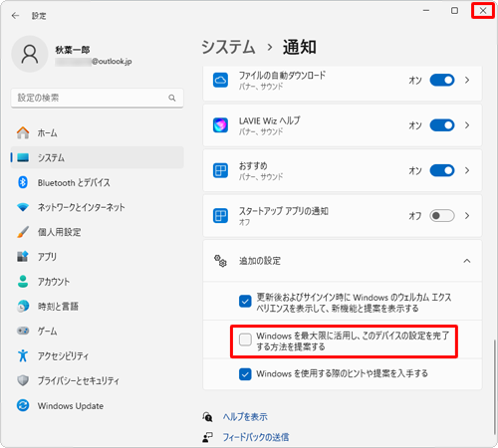This screenshot has height=448, width=498.
Task: Select プライバシーとセキュリティ label in sidebar
Action: click(79, 380)
